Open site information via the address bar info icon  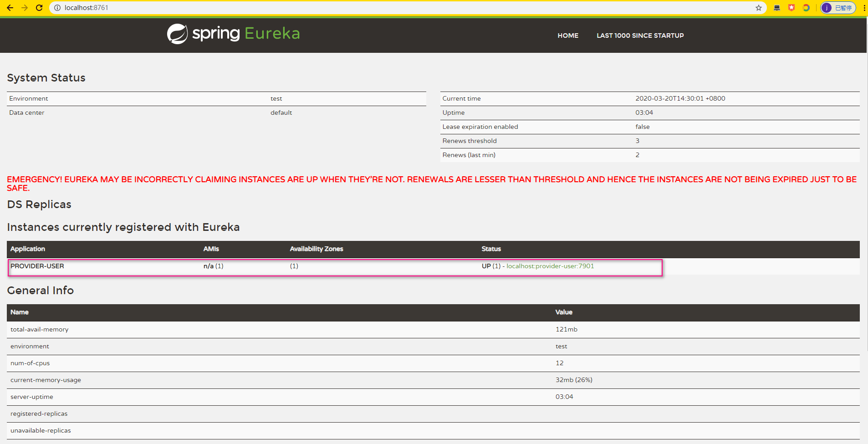point(57,7)
